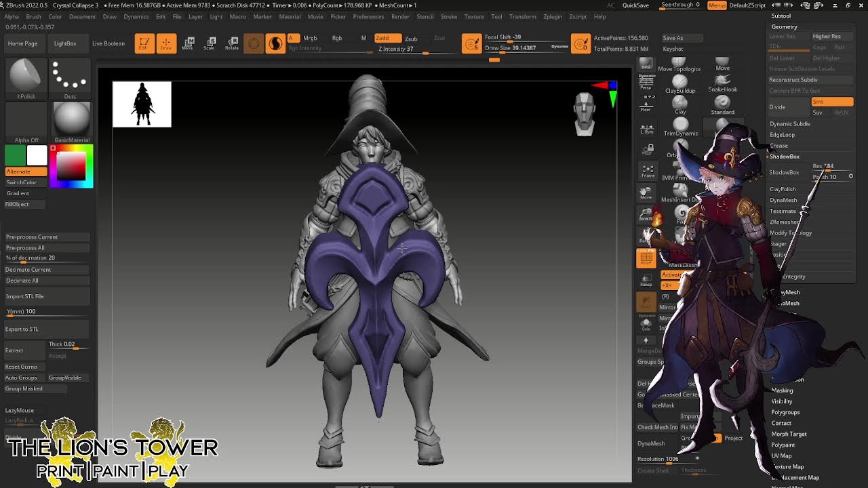Click Import STL File
Viewport: 868px width, 488px height.
click(47, 296)
